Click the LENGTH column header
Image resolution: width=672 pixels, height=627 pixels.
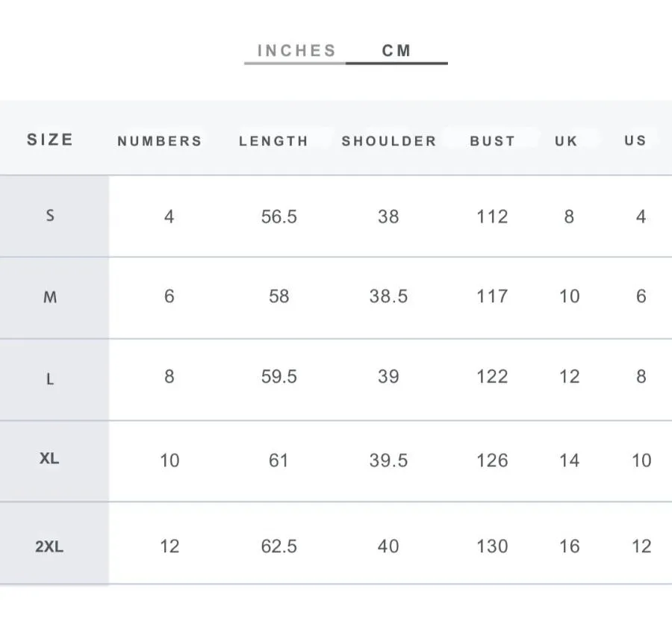[x=273, y=141]
